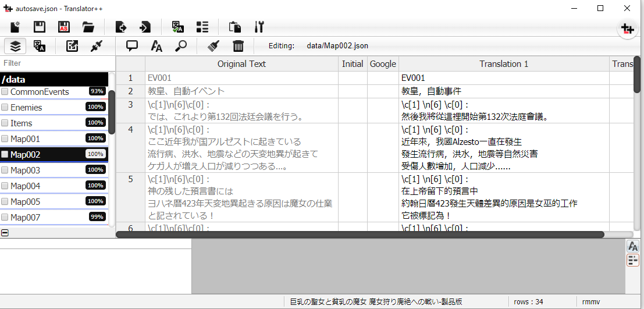Click the speech bubble comment icon

[x=132, y=46]
